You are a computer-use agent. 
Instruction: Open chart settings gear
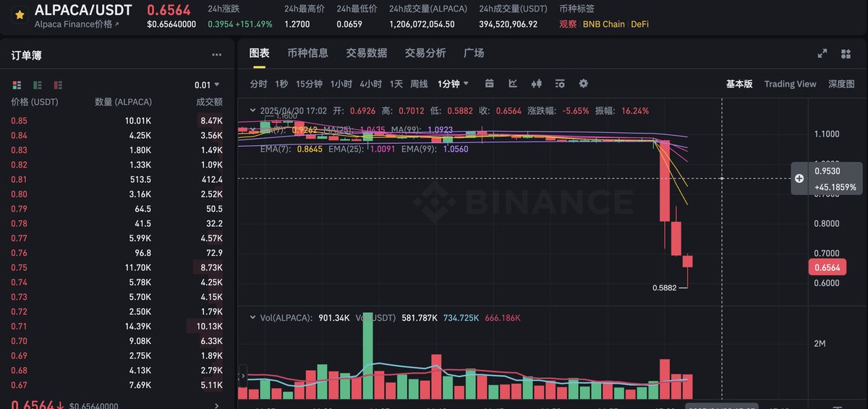[583, 84]
